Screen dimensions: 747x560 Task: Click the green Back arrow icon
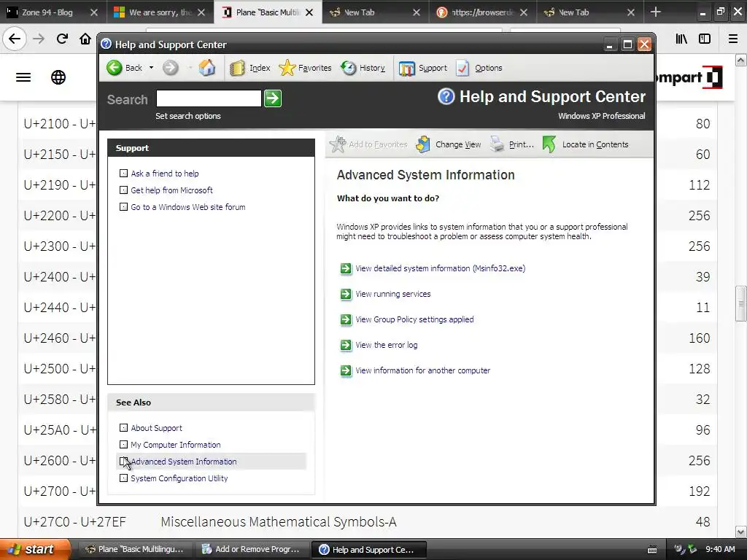115,68
